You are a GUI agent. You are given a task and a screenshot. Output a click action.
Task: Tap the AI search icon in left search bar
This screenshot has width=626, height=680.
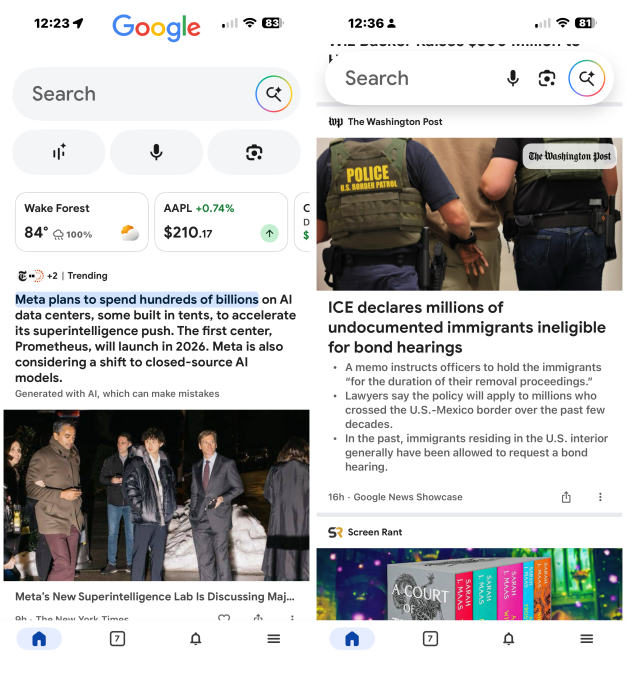(x=273, y=94)
